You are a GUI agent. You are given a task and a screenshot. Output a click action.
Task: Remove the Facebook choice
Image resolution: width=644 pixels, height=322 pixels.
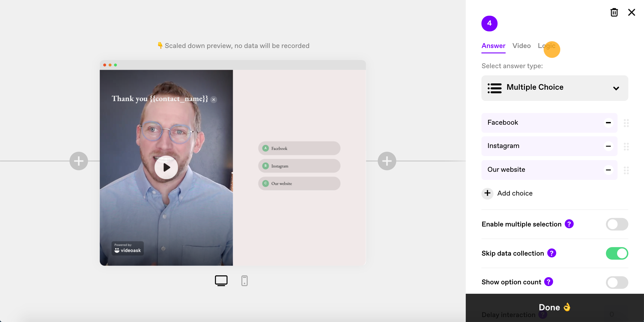tap(608, 123)
